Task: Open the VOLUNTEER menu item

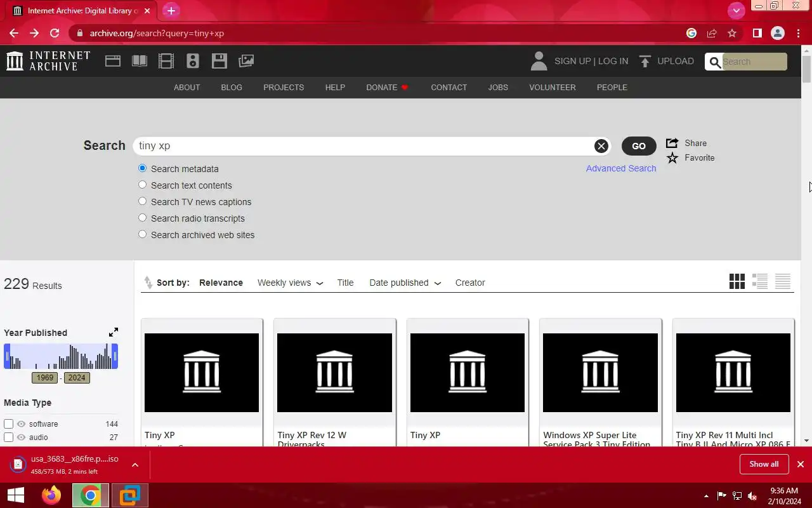Action: [553, 88]
